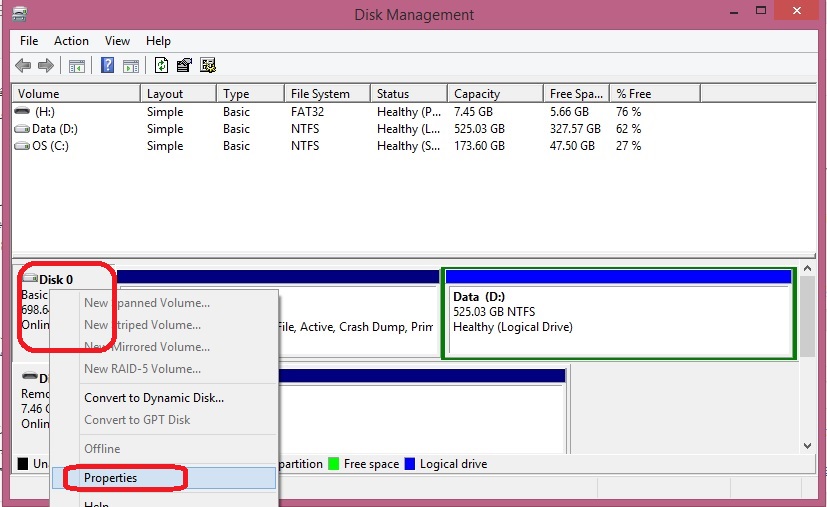Choose Convert to Dynamic Disk option
This screenshot has height=507, width=827.
click(154, 398)
